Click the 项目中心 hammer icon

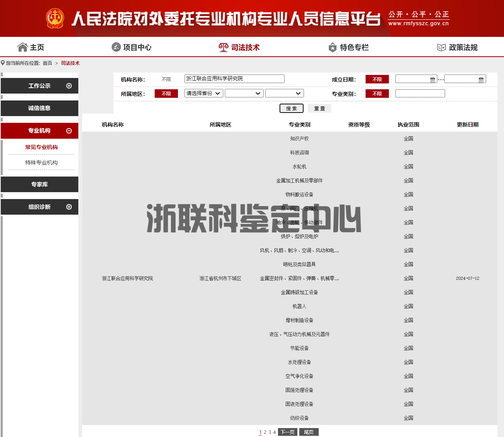[x=116, y=47]
